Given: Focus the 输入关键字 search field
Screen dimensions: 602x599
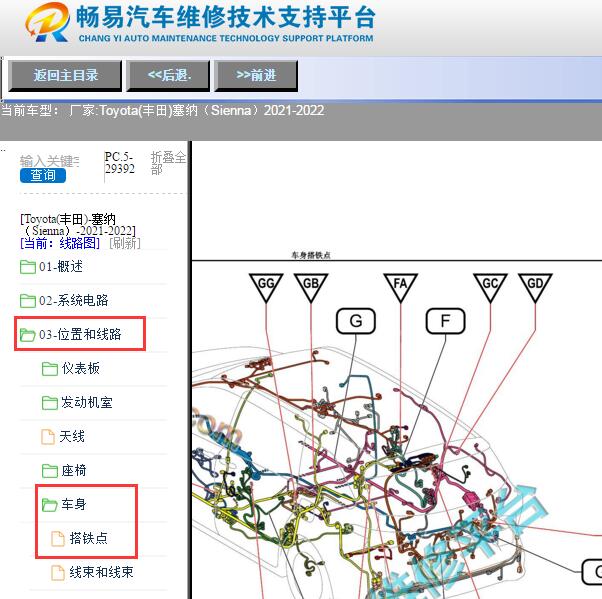Looking at the screenshot, I should [50, 161].
